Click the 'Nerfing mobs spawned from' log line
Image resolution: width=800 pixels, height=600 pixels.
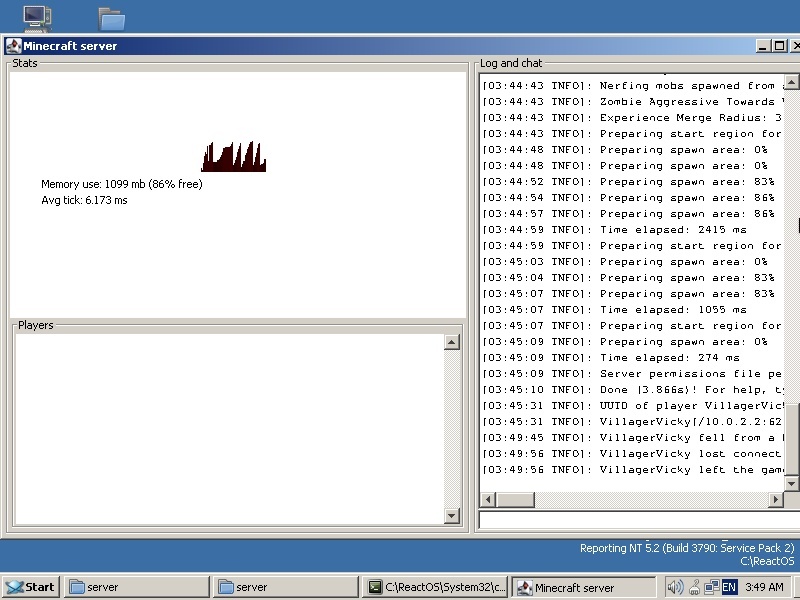pyautogui.click(x=632, y=86)
